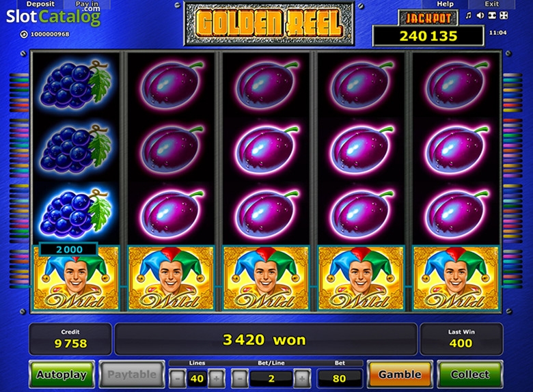Collect winnings with the Collect button
Image resolution: width=533 pixels, height=392 pixels.
coord(470,374)
